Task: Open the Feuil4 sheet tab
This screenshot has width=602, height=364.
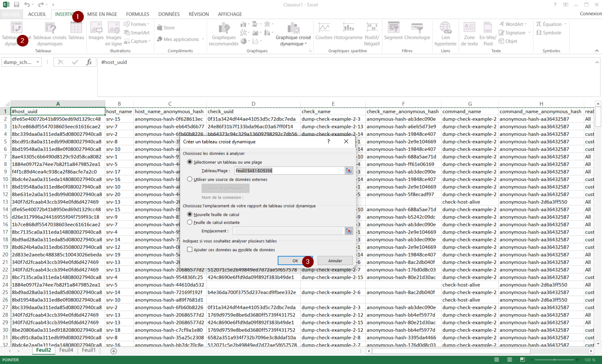Action: click(x=66, y=350)
